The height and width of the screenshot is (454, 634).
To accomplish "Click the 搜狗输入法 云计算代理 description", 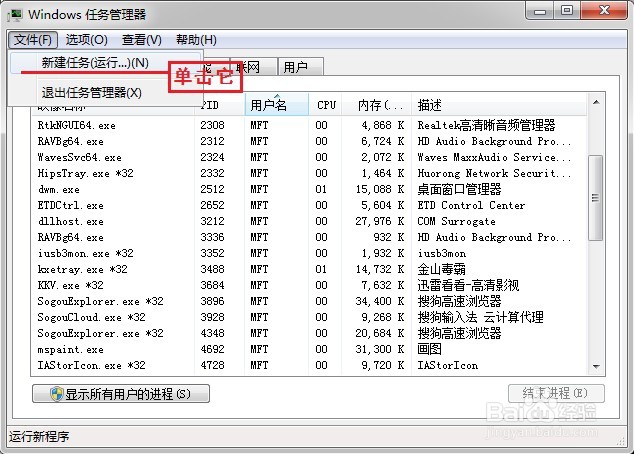I will click(x=480, y=317).
